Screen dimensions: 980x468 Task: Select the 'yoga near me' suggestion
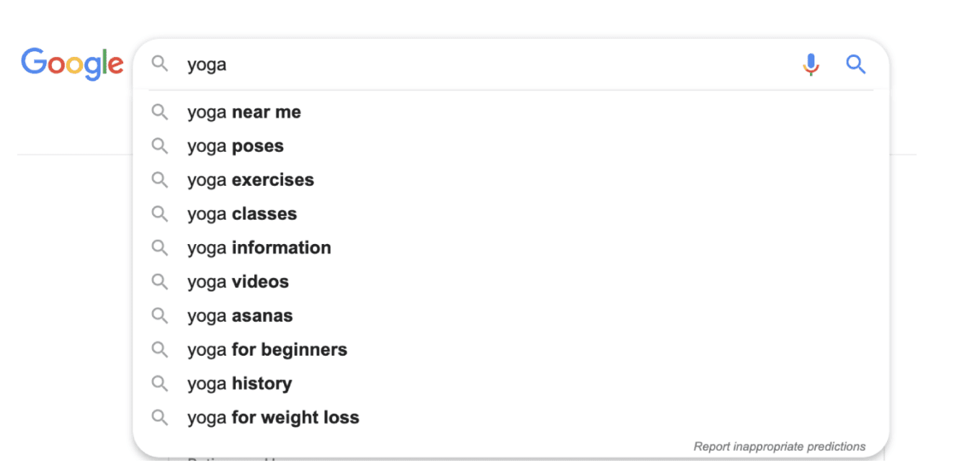point(511,112)
